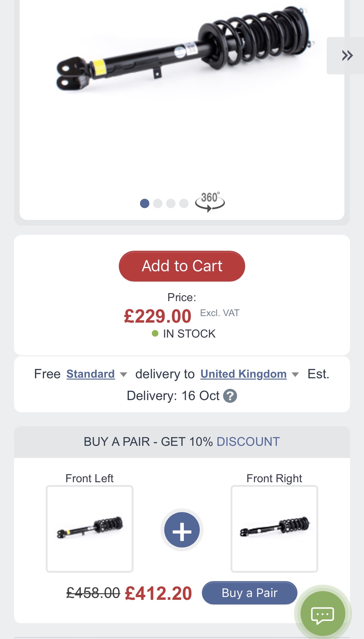Screen dimensions: 364x639
Task: Open the Front Left strut thumbnail
Action: [90, 529]
